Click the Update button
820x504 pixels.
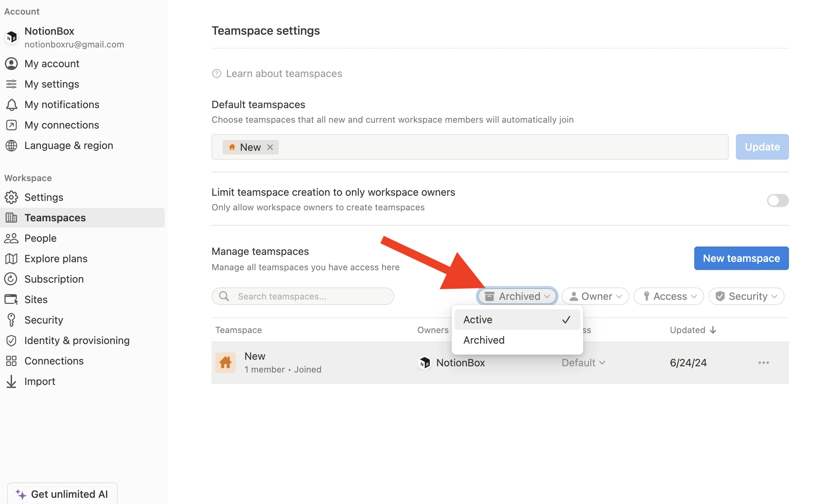pyautogui.click(x=762, y=146)
